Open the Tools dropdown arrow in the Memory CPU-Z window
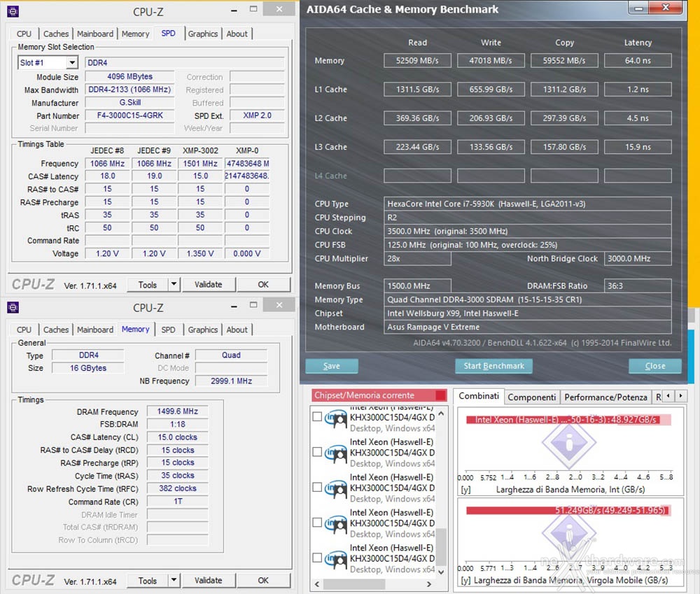The width and height of the screenshot is (700, 594). coord(174,580)
